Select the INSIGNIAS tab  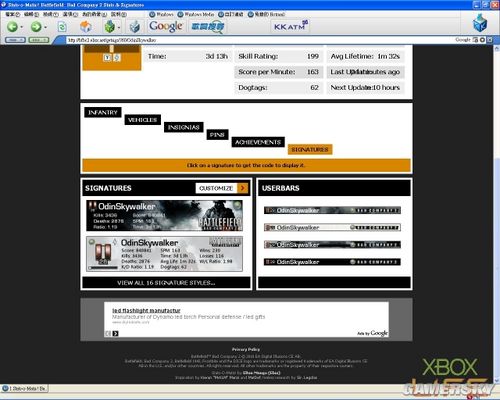(x=183, y=127)
